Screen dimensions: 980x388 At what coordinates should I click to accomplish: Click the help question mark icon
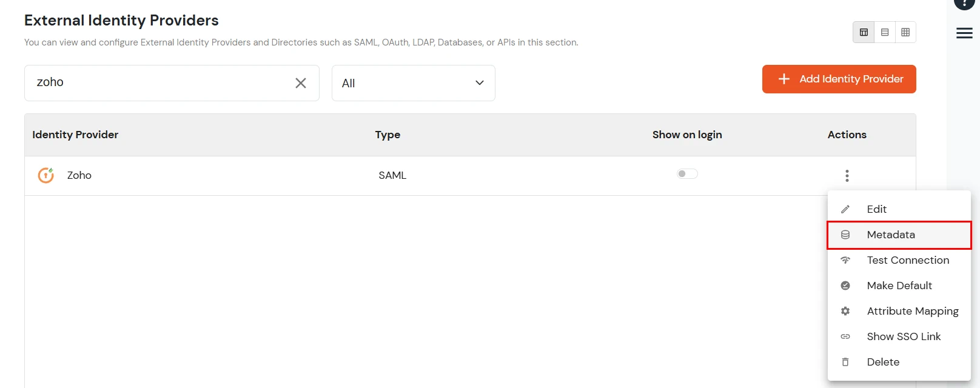coord(964,3)
